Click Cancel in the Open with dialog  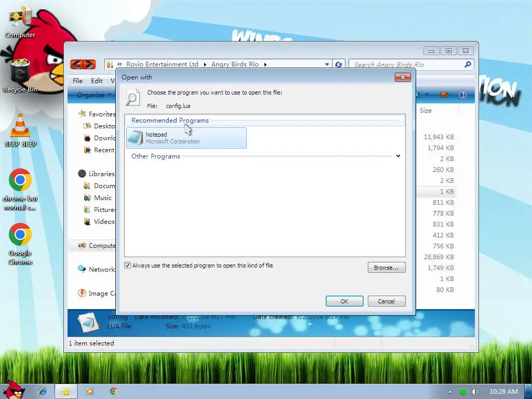tap(387, 301)
